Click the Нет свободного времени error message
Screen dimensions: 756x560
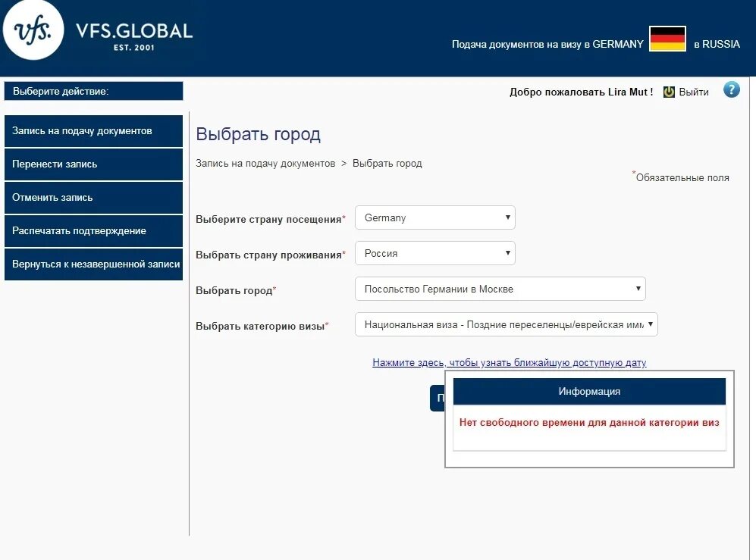(589, 423)
